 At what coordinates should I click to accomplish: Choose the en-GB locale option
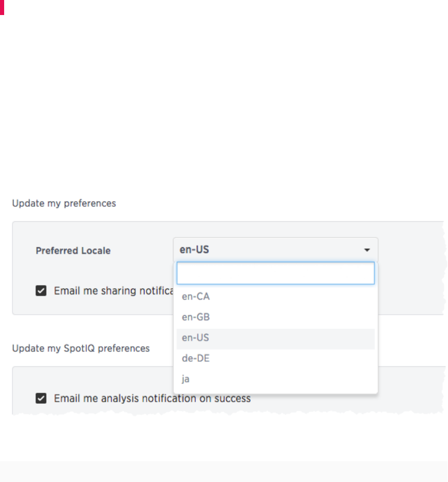click(196, 317)
